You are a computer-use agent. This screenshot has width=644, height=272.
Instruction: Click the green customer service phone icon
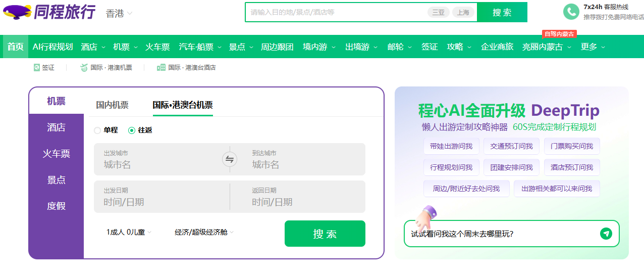coord(571,12)
